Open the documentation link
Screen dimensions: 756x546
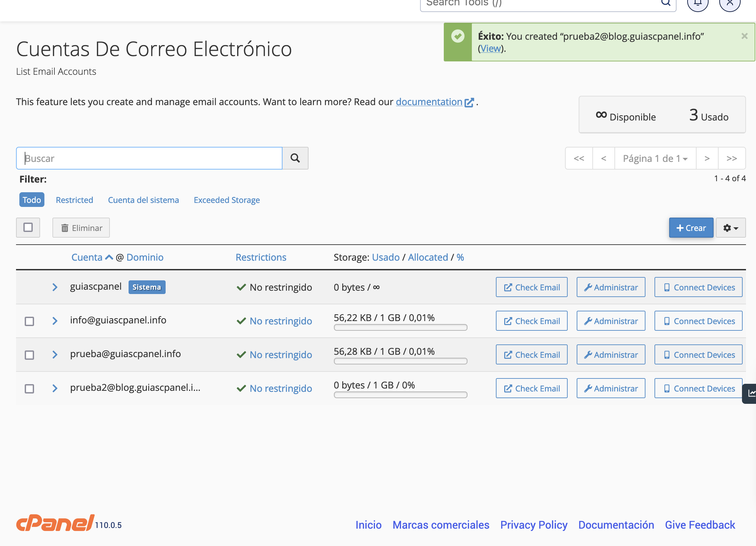429,102
